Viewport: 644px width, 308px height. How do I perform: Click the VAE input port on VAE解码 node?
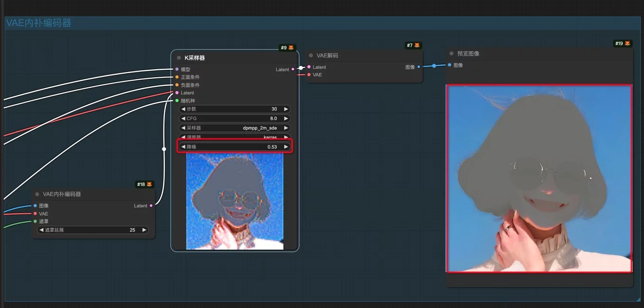coord(309,75)
